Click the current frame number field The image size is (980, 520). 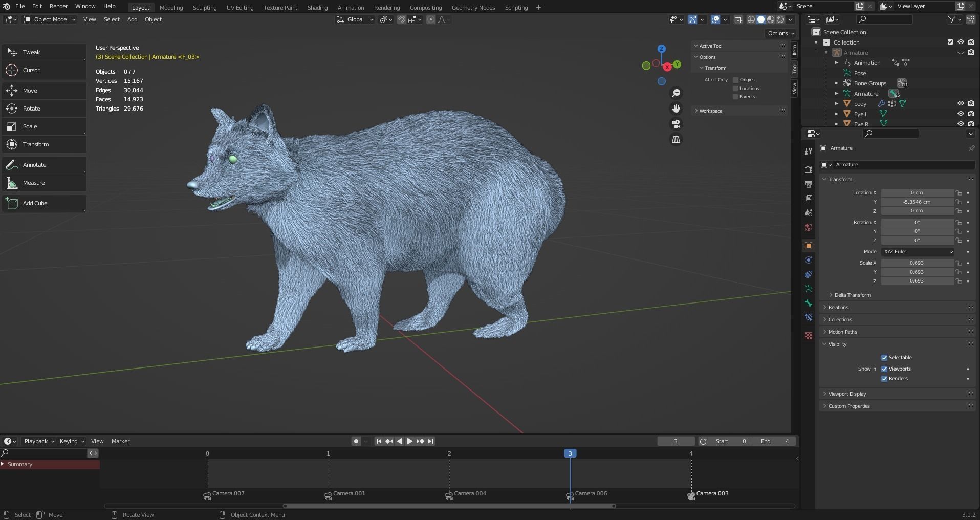coord(676,441)
